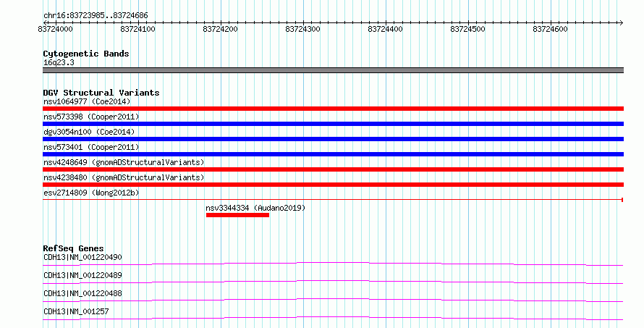Click the nsv3344334 (Audano2019) red variant bar
Viewport: 644px width, 328px height.
coord(237,215)
